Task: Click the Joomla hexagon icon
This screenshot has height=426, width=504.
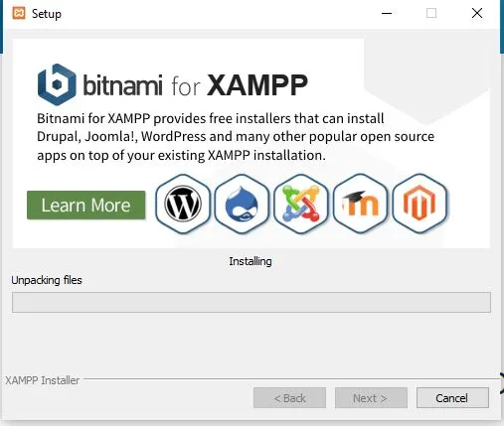Action: point(301,204)
